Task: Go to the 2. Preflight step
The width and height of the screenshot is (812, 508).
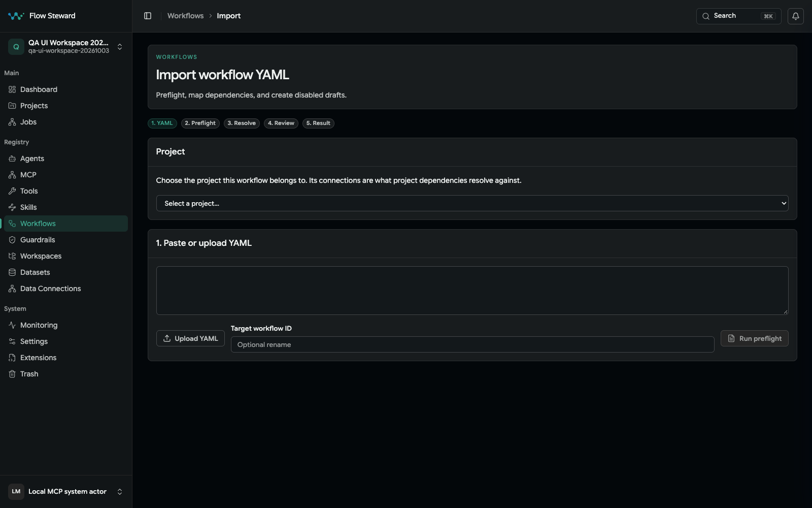Action: click(x=200, y=123)
